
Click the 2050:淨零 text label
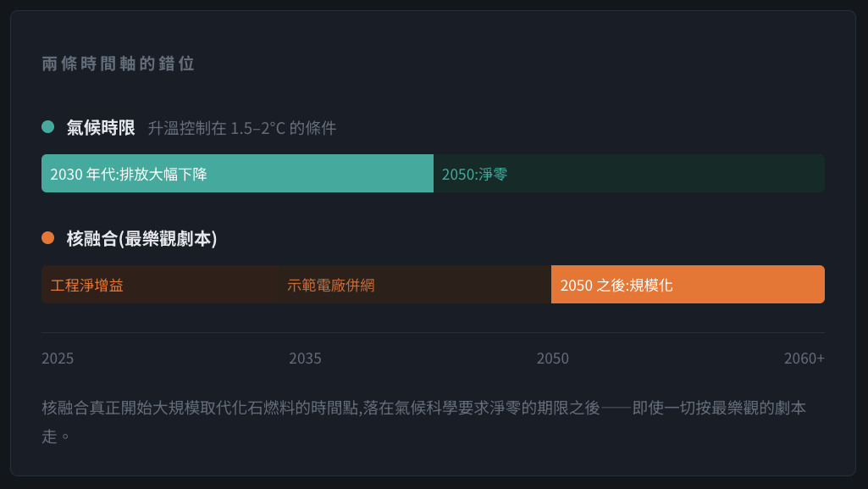pyautogui.click(x=474, y=175)
